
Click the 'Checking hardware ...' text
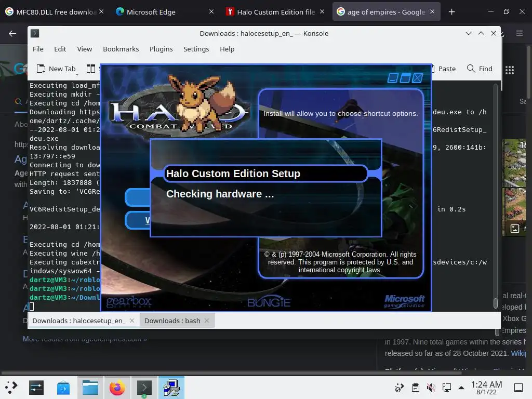click(x=220, y=194)
